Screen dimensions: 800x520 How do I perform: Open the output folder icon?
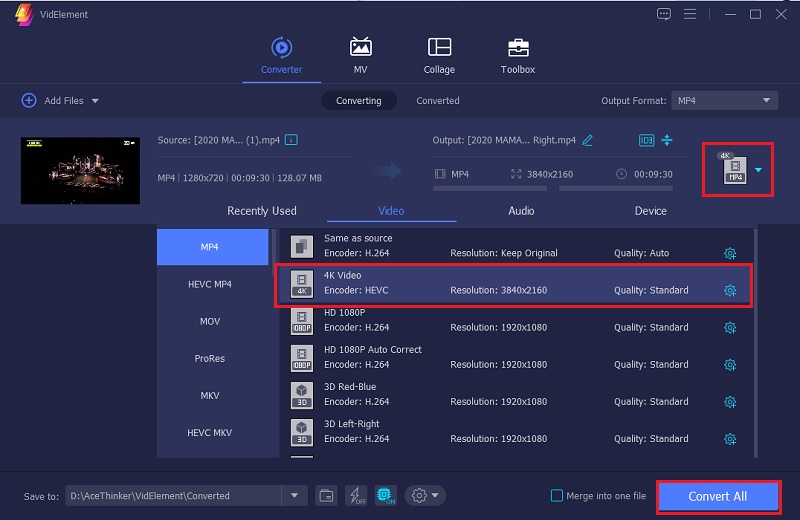(x=326, y=496)
